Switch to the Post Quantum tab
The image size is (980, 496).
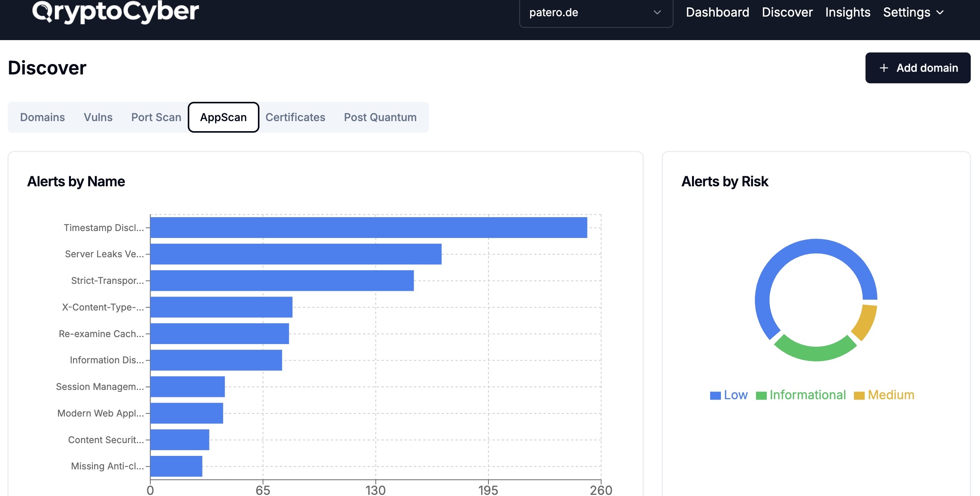(x=380, y=116)
